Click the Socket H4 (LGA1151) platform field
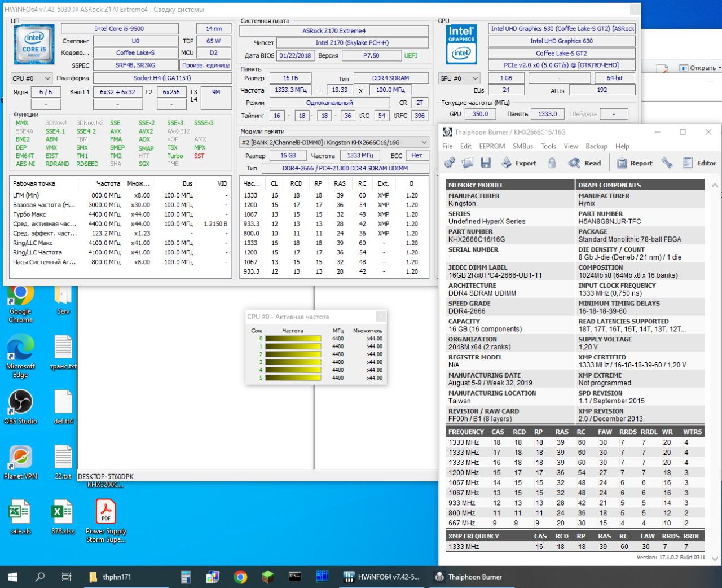The image size is (722, 588). pyautogui.click(x=162, y=78)
